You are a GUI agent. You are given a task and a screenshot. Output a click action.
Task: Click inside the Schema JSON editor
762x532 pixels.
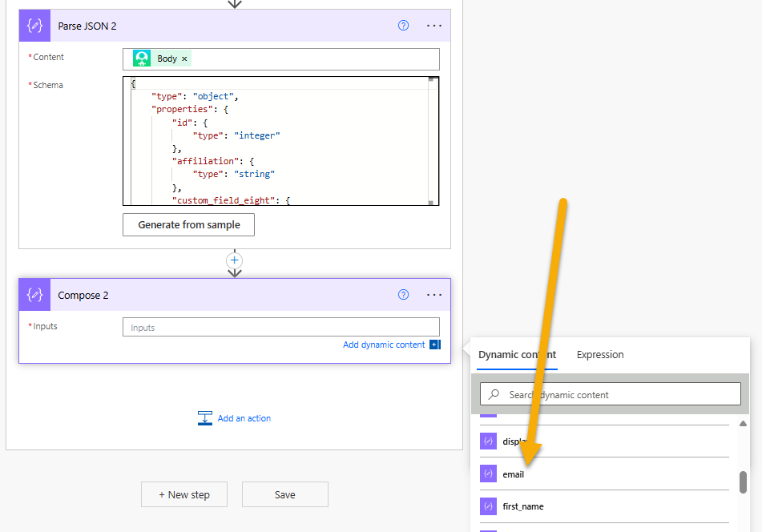pos(281,141)
